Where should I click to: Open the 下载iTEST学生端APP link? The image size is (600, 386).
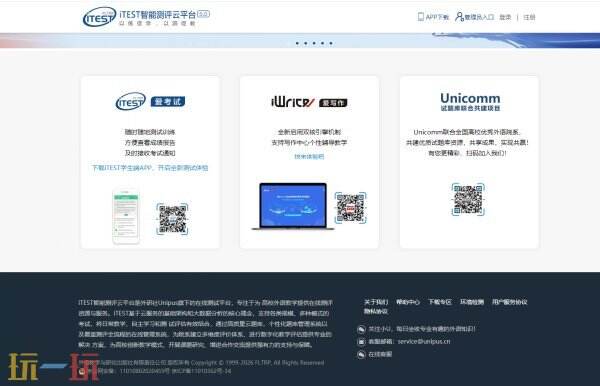(150, 168)
